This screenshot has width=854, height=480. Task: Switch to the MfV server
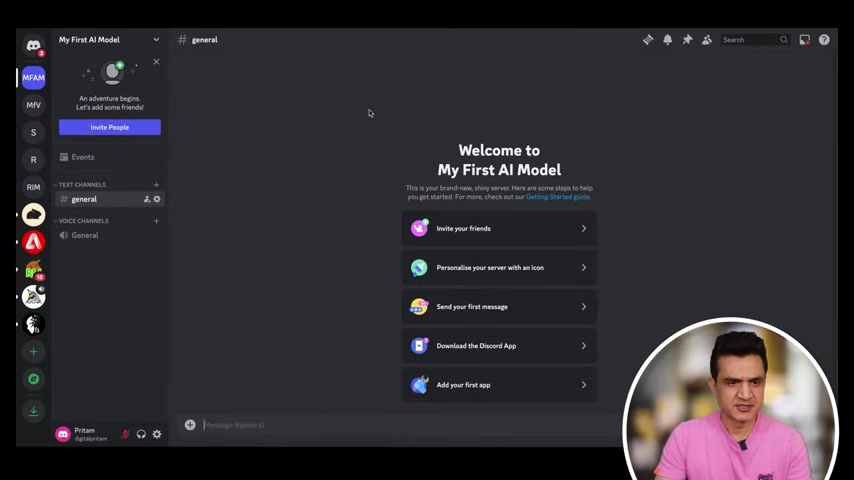coord(33,105)
